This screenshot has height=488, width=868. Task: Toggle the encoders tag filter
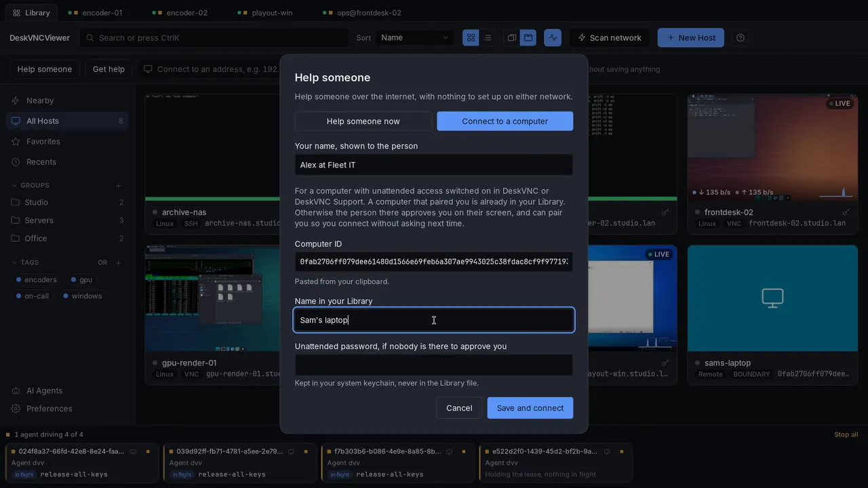37,280
